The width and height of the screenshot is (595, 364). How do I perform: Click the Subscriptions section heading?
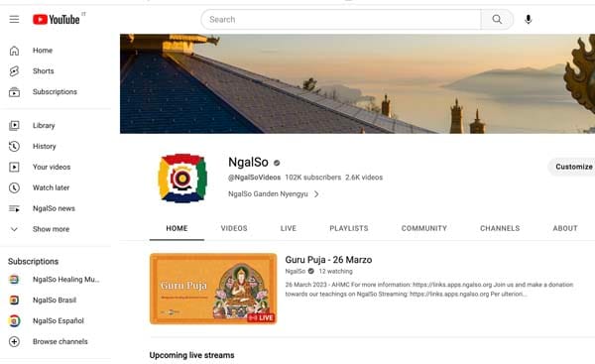[x=33, y=262]
